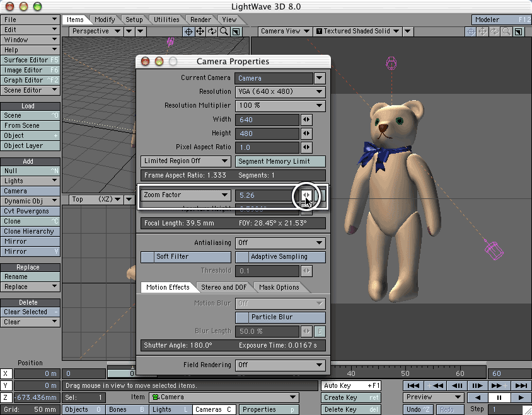532x415 pixels.
Task: Open the Surface Editor
Action: pyautogui.click(x=30, y=60)
